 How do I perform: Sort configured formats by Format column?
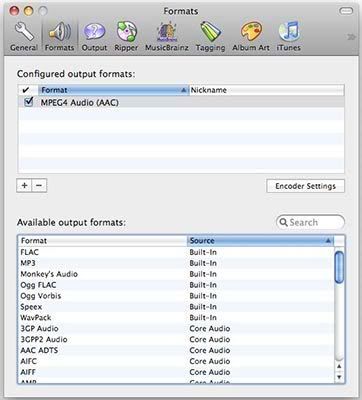(113, 90)
